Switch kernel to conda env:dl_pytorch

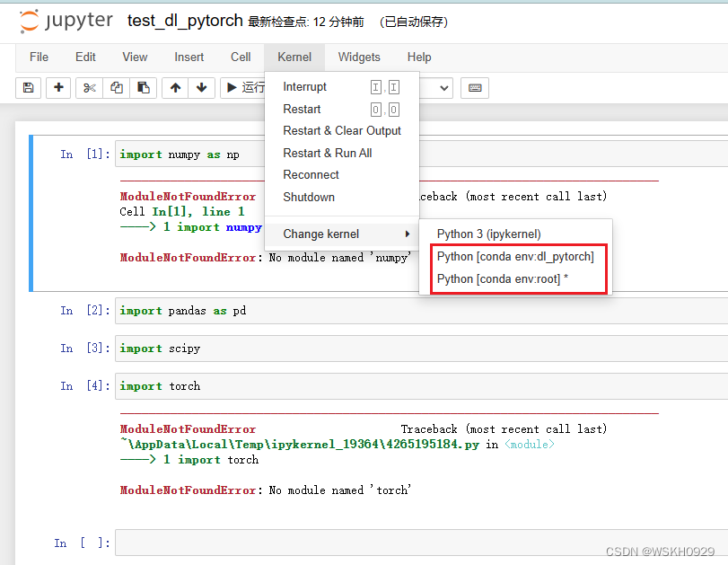[515, 257]
